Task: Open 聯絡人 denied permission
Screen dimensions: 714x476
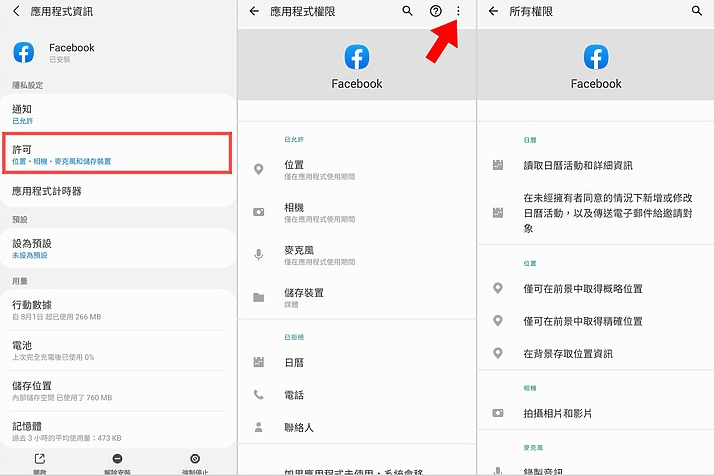Action: click(357, 427)
